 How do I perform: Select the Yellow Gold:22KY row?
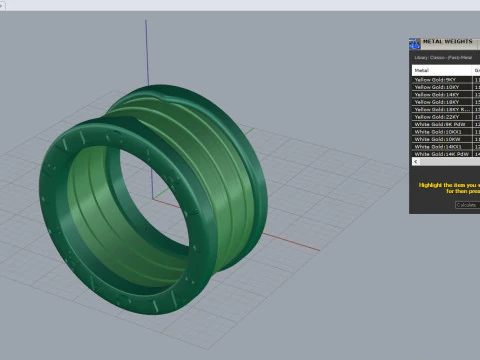tap(446, 117)
